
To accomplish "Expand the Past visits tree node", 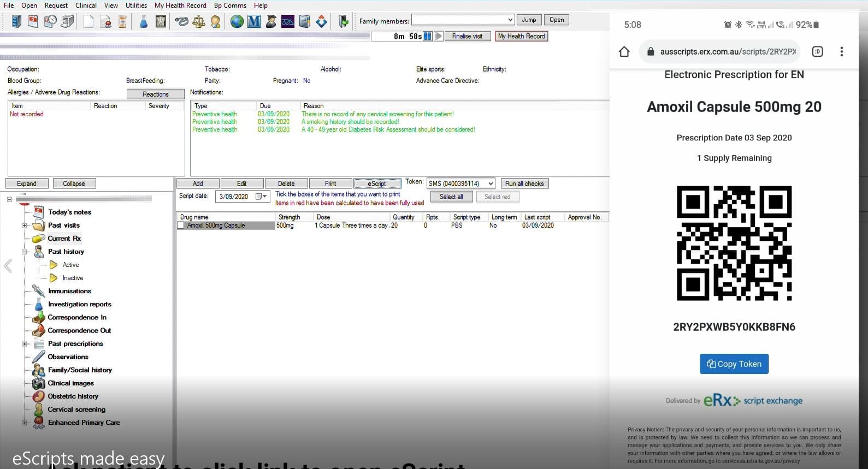I will click(x=24, y=225).
